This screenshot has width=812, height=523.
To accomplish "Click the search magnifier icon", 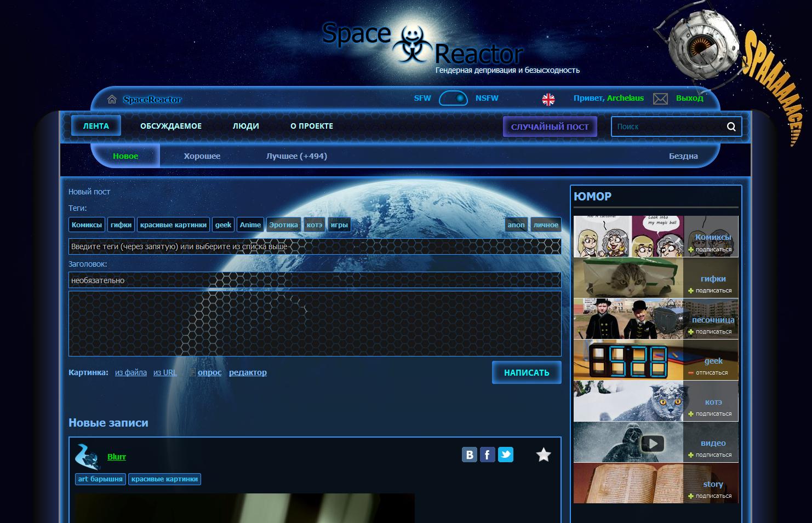I will pos(731,127).
